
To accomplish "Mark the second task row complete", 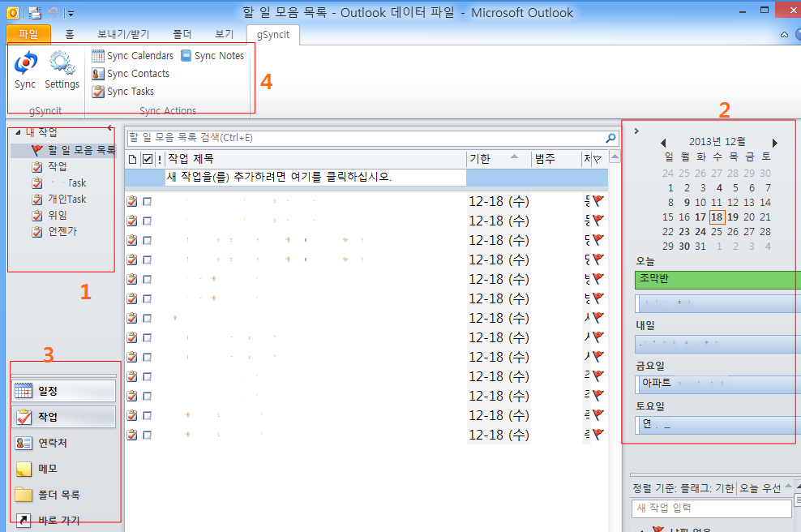I will (x=147, y=221).
